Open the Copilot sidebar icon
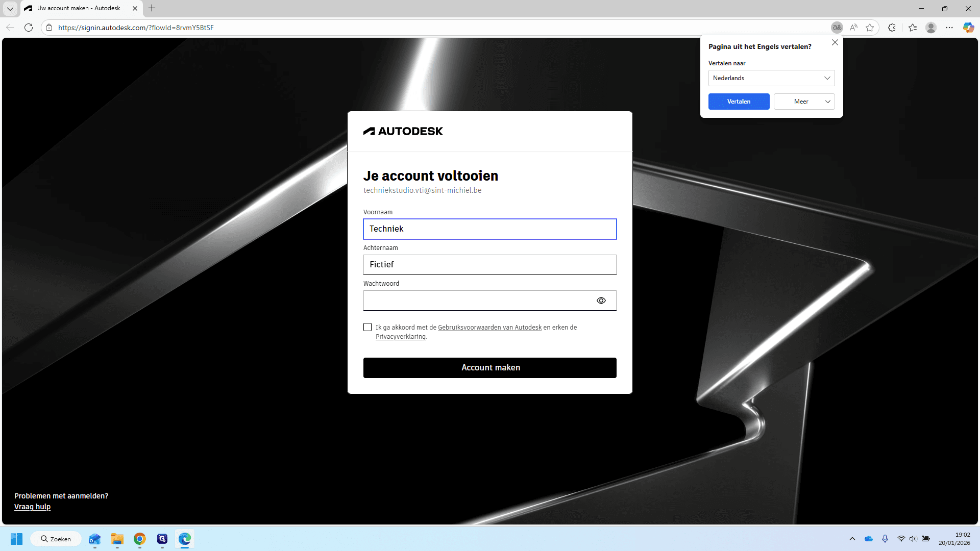This screenshot has height=551, width=980. 968,28
